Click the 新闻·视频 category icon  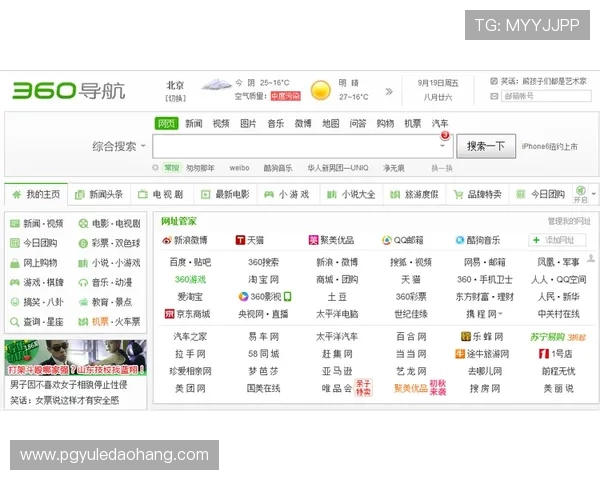click(x=15, y=224)
